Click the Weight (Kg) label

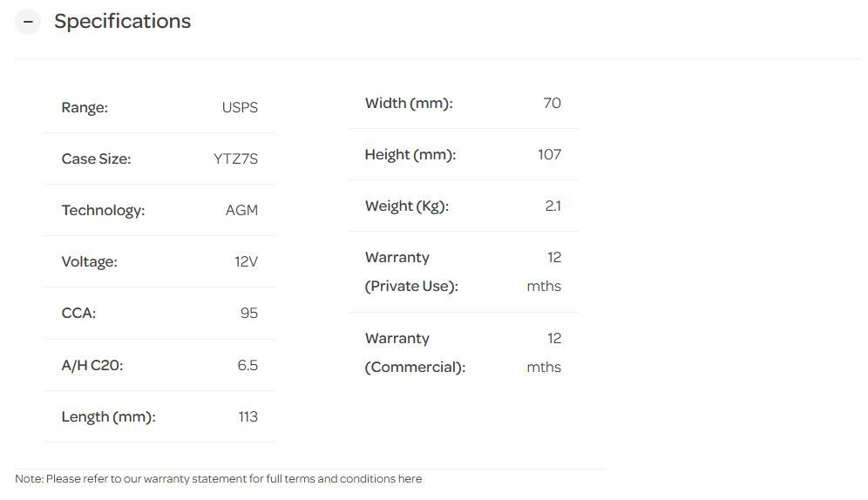click(407, 206)
